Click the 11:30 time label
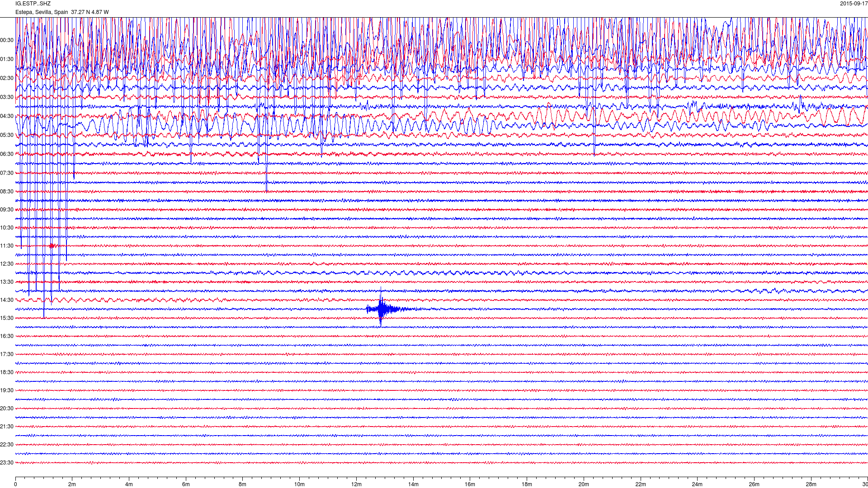The width and height of the screenshot is (868, 488). pos(7,246)
